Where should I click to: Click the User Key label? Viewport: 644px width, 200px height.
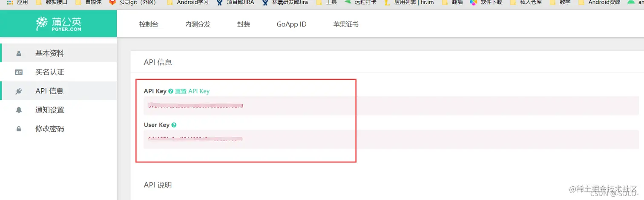(157, 125)
